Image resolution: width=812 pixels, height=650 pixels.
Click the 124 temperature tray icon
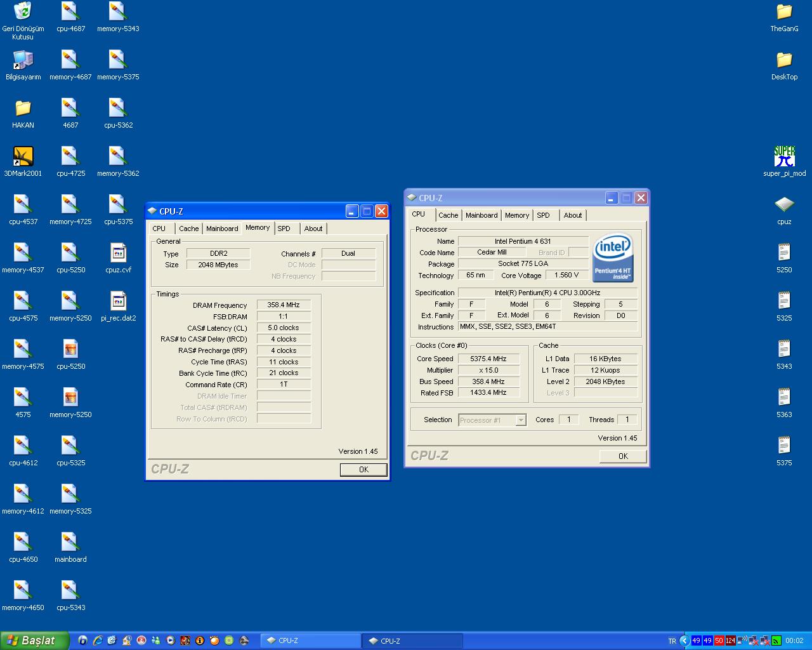tap(730, 640)
